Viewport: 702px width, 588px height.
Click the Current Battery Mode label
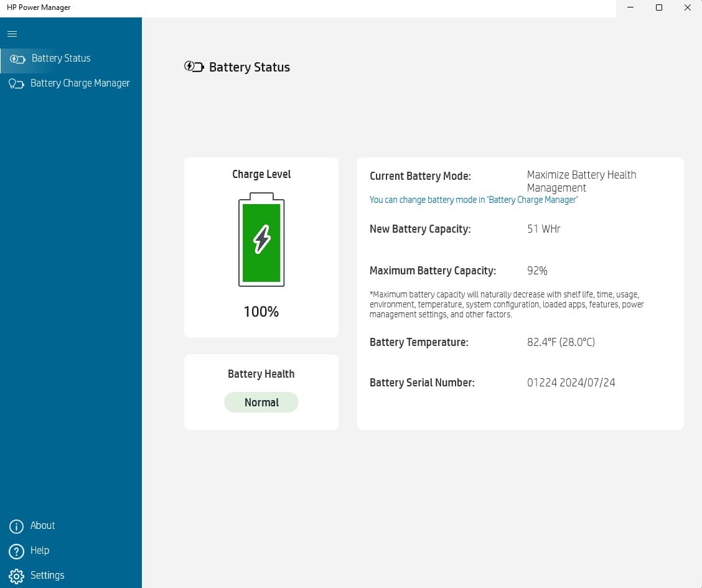(421, 176)
